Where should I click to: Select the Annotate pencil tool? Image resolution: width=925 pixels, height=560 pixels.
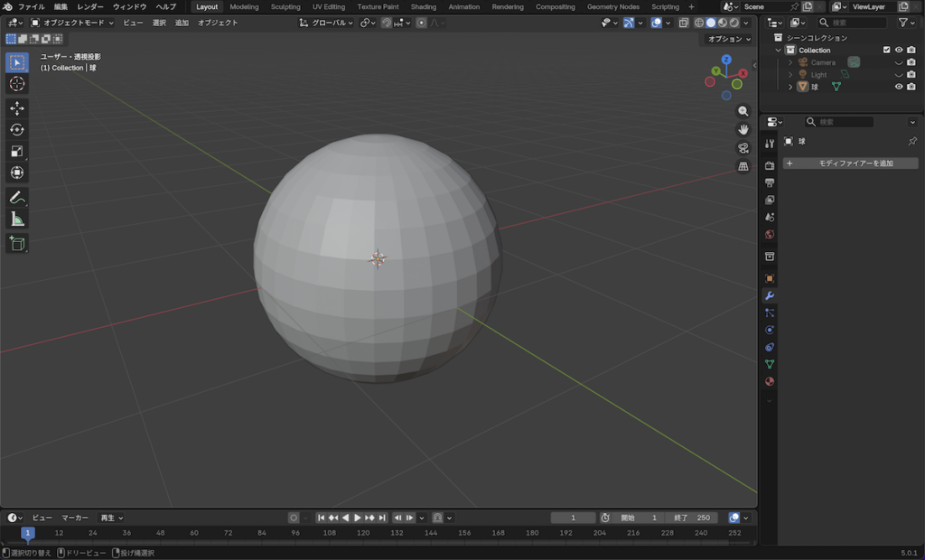[17, 197]
